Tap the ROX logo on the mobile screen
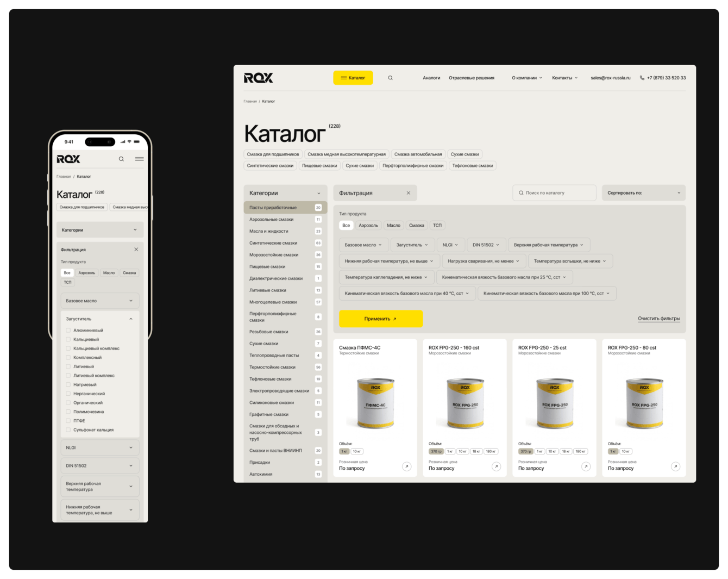Image resolution: width=728 pixels, height=579 pixels. click(68, 159)
